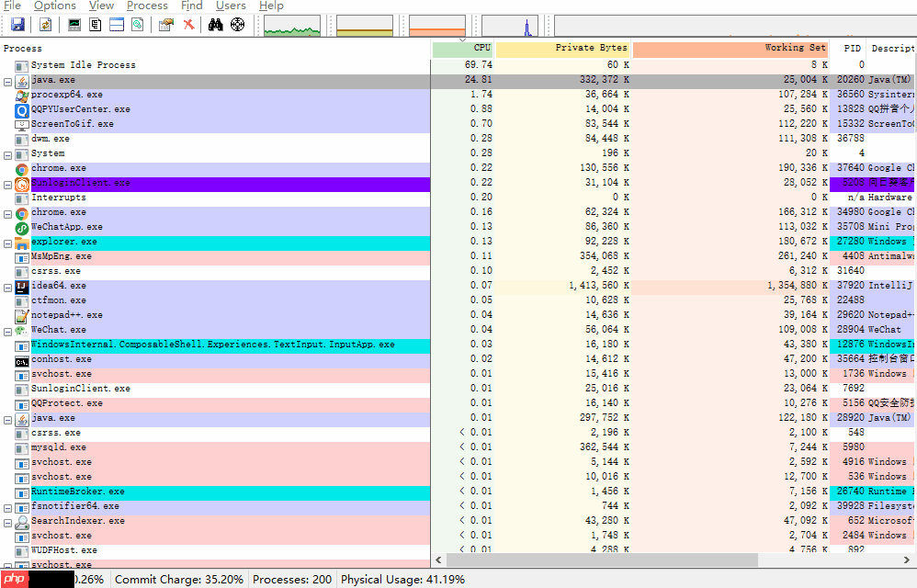Collapse the idea64.exe process tree
This screenshot has width=917, height=588.
coord(7,287)
